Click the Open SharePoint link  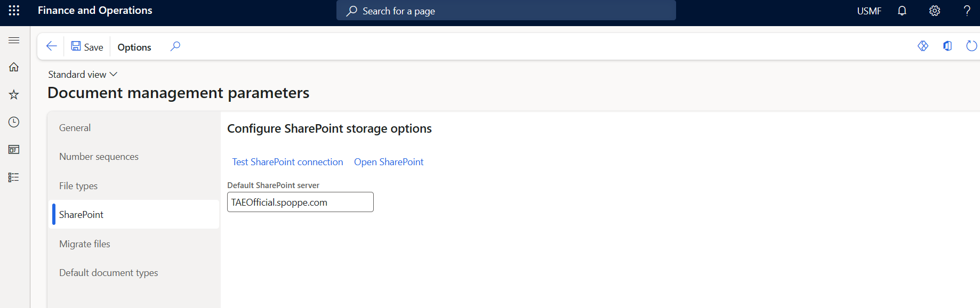pyautogui.click(x=389, y=161)
